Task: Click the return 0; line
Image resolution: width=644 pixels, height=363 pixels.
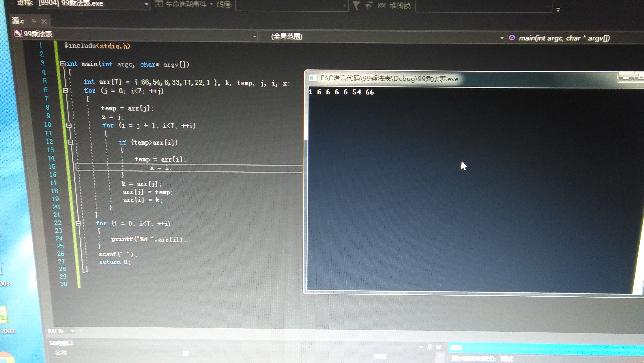Action: (115, 262)
